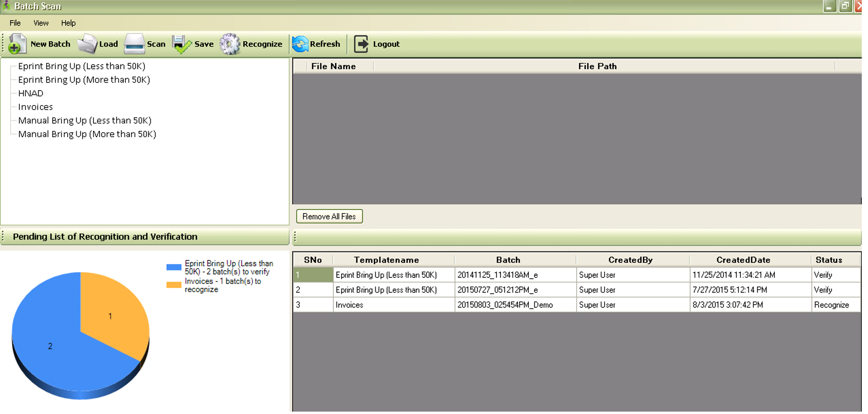Click batch 20150727_051212PM_e cell

(515, 290)
